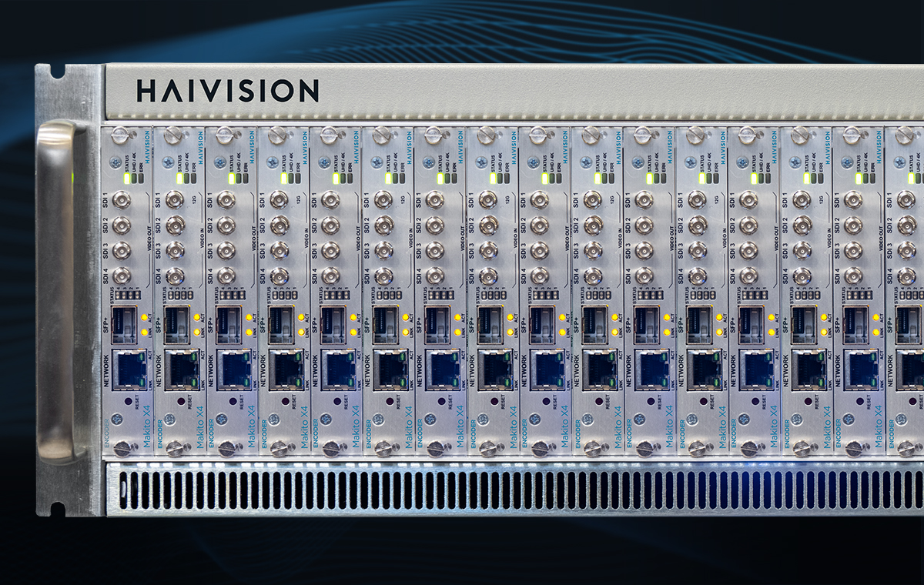Toggle DIP switch 4 in the STATUS bank

pyautogui.click(x=118, y=294)
